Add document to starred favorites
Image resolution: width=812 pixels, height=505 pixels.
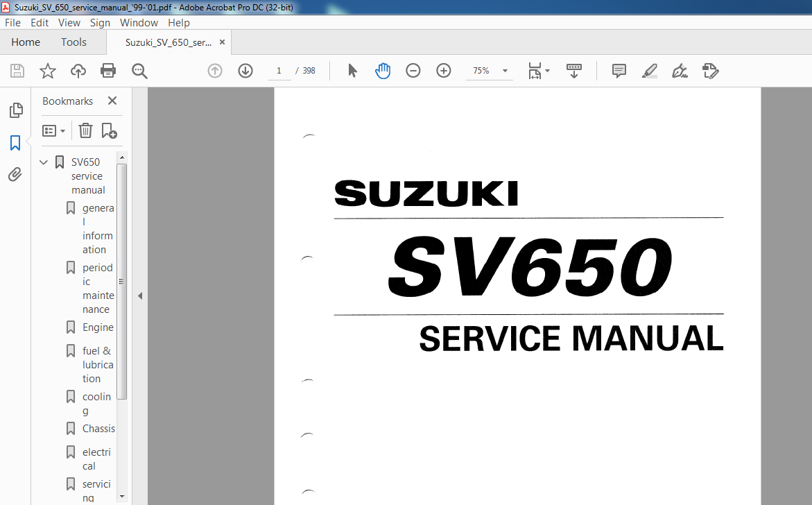point(48,71)
